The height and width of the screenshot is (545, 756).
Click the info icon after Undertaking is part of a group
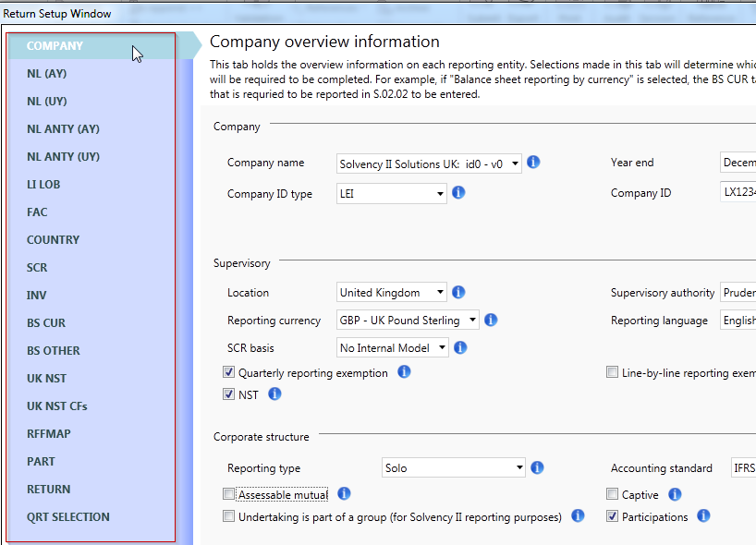(x=577, y=515)
